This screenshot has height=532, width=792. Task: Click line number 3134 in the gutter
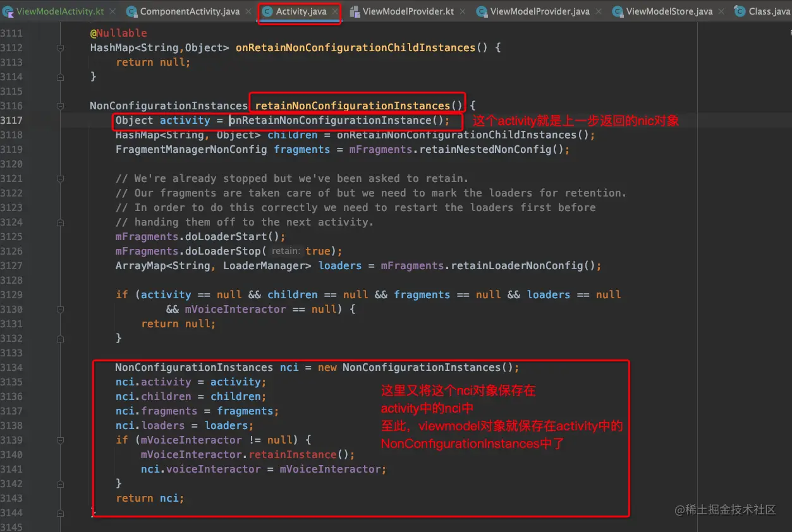point(11,367)
